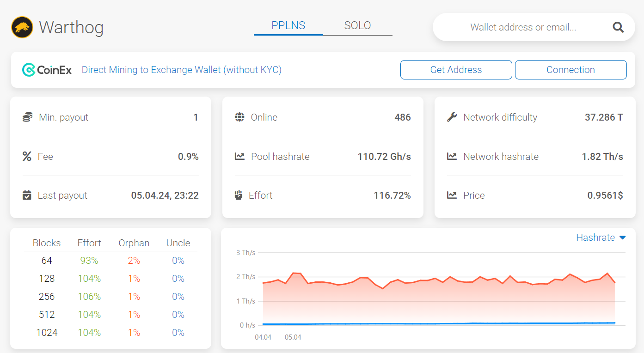Click the Last payout calendar icon
This screenshot has width=644, height=353.
pos(27,195)
